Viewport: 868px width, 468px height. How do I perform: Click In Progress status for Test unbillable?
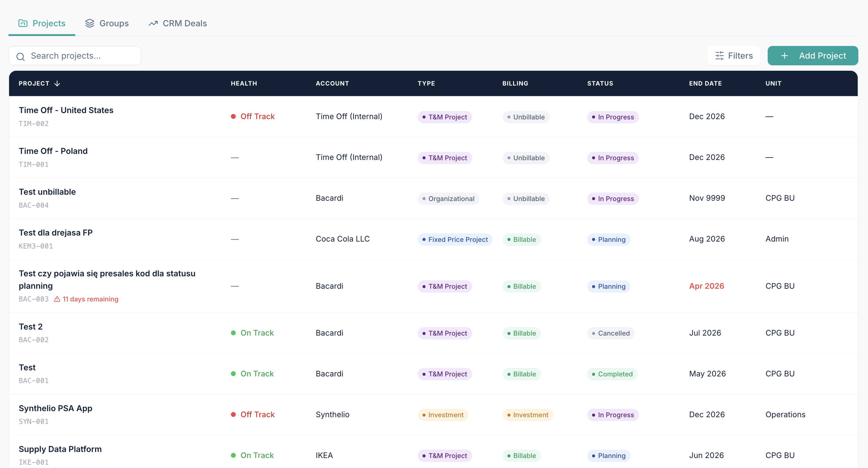[613, 199]
